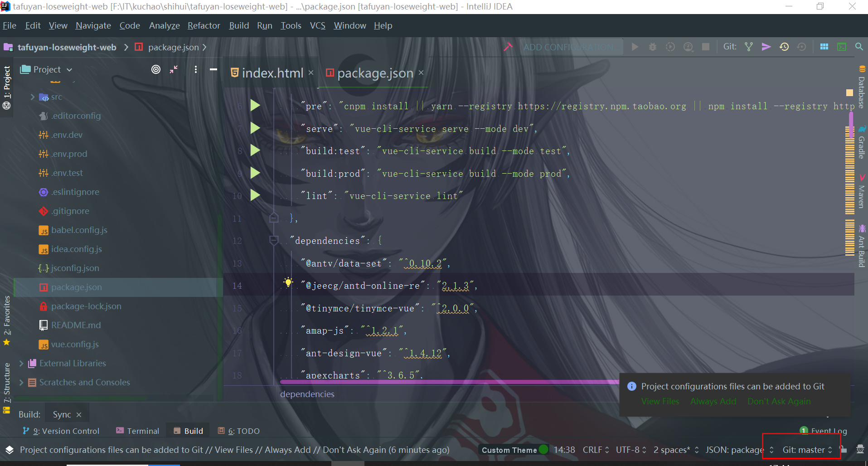The image size is (868, 466).
Task: Expand Scratches and Consoles node
Action: (21, 382)
